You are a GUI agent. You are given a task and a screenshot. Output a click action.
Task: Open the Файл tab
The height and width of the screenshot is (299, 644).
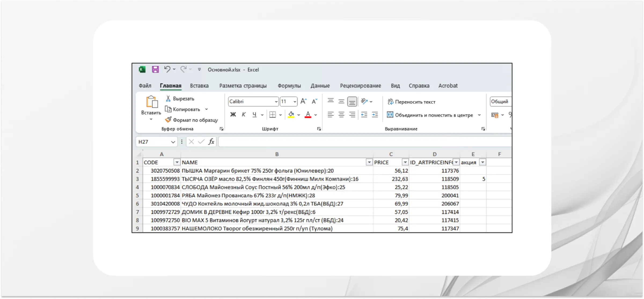pyautogui.click(x=145, y=86)
